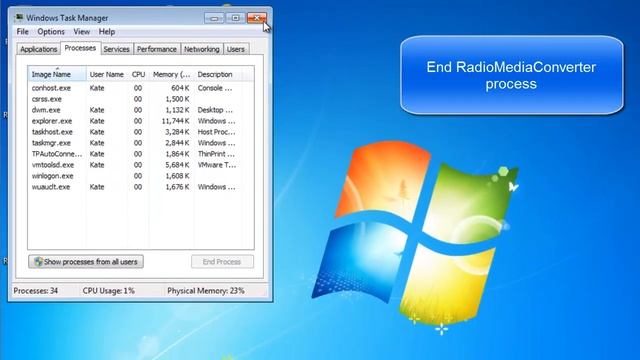The height and width of the screenshot is (360, 640).
Task: Switch to the Applications tab
Action: [39, 49]
